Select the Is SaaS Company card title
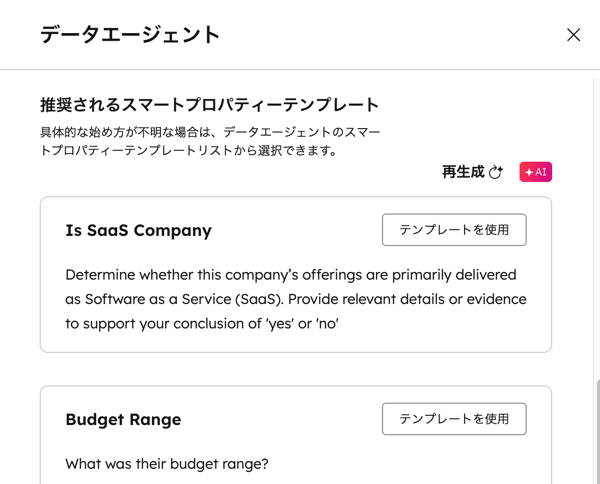Image resolution: width=600 pixels, height=484 pixels. [x=138, y=230]
